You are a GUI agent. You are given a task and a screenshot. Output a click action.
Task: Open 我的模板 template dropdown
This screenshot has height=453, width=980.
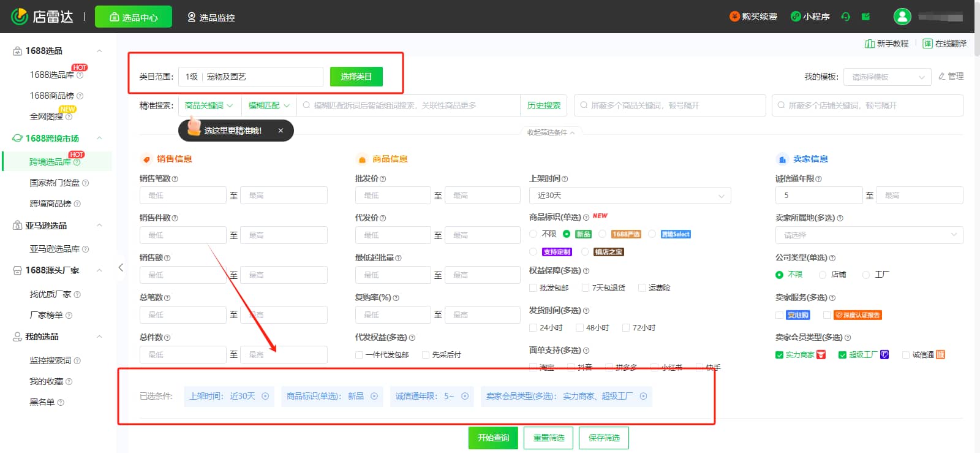pyautogui.click(x=888, y=77)
